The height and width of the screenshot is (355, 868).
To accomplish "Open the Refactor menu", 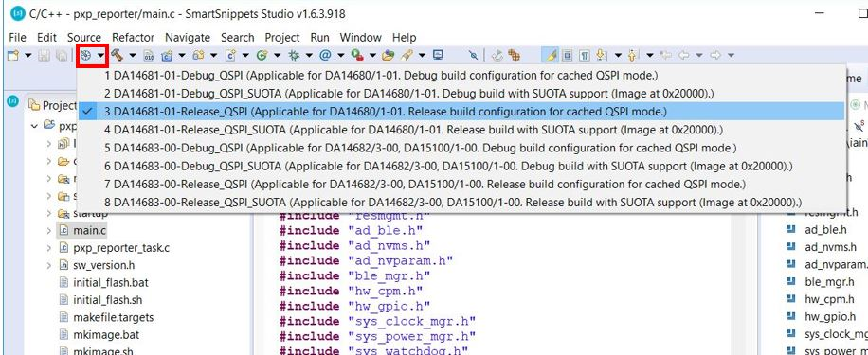I will point(133,38).
